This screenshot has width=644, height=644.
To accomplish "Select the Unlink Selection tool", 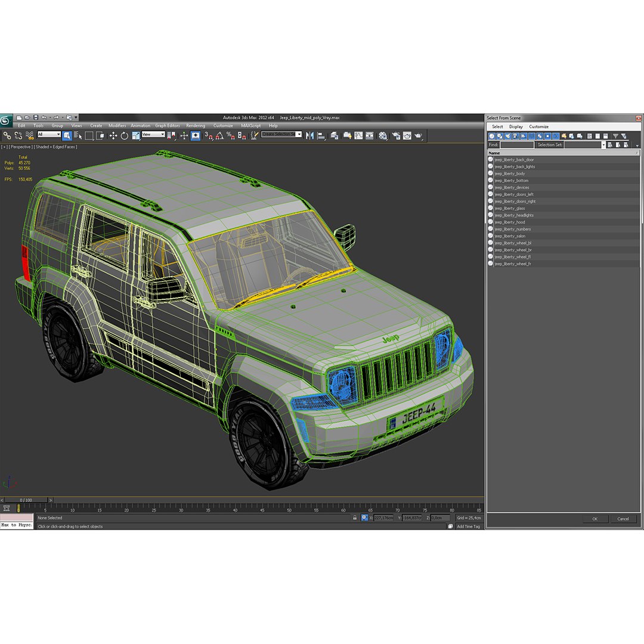I will [x=18, y=135].
